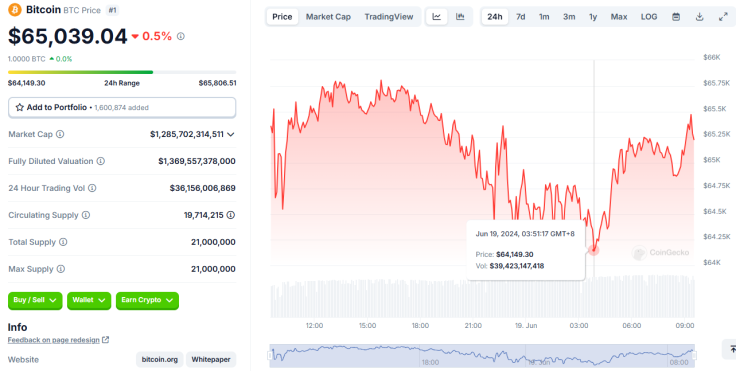Open the bitcoin.org website link
736x371 pixels.
[160, 360]
